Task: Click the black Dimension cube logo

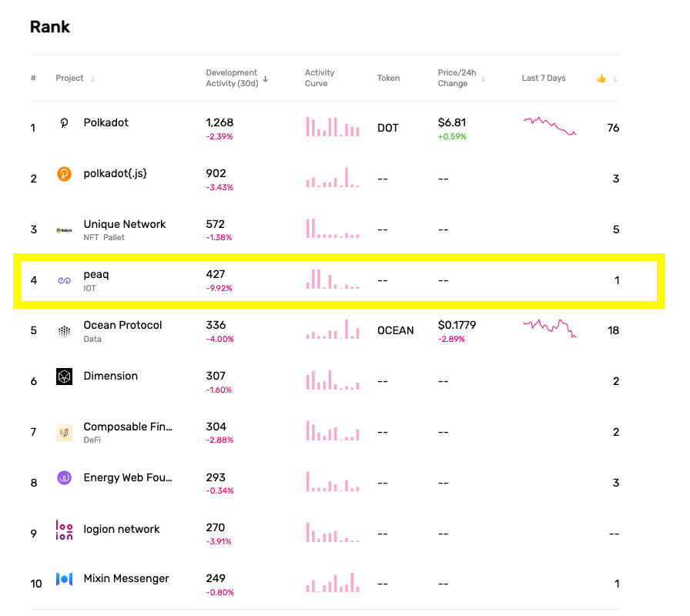Action: point(64,377)
